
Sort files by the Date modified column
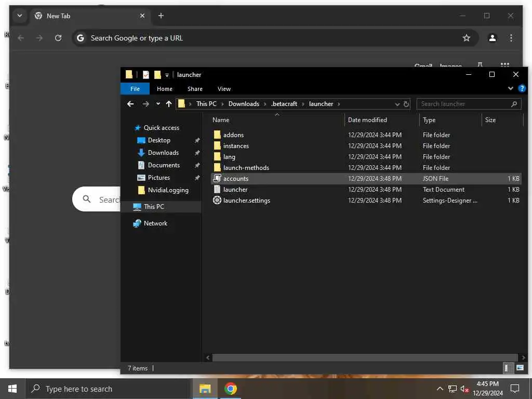click(x=367, y=120)
